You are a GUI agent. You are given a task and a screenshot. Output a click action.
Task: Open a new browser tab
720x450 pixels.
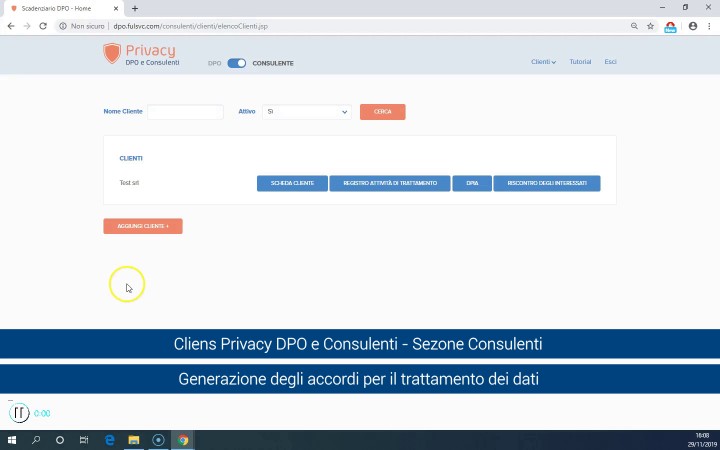point(135,8)
